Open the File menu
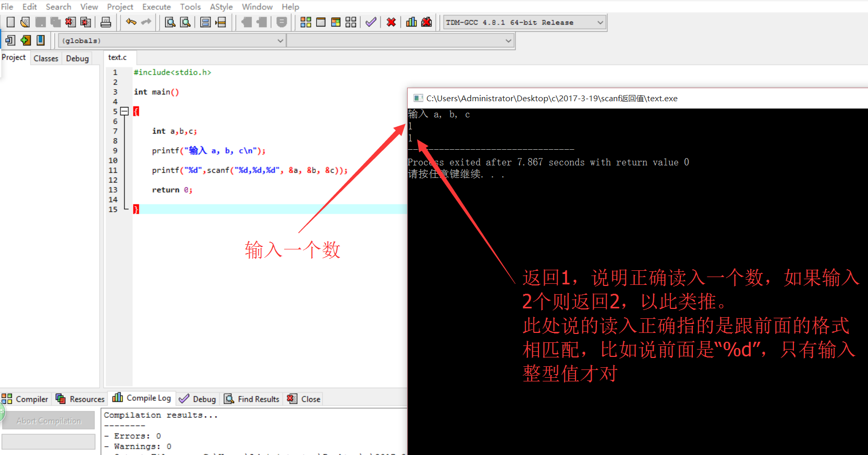 click(x=7, y=7)
